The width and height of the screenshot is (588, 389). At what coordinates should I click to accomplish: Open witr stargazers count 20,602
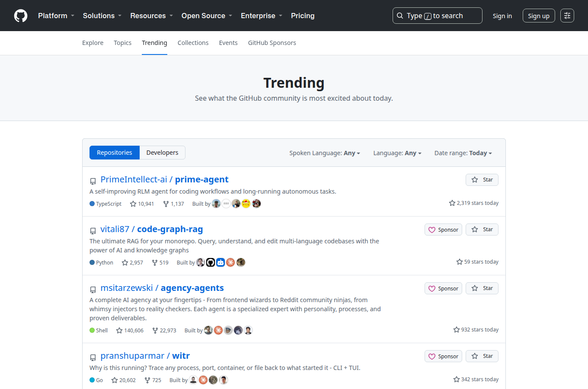coord(124,380)
